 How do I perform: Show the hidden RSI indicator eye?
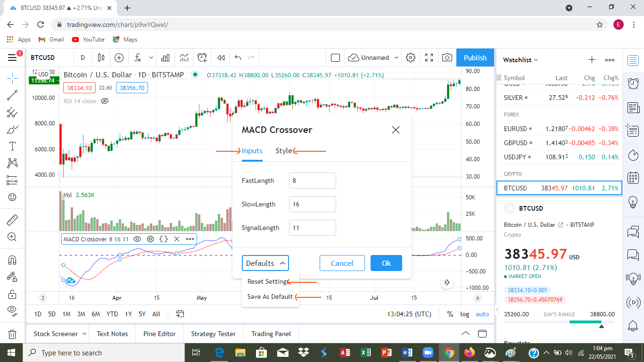pyautogui.click(x=105, y=101)
